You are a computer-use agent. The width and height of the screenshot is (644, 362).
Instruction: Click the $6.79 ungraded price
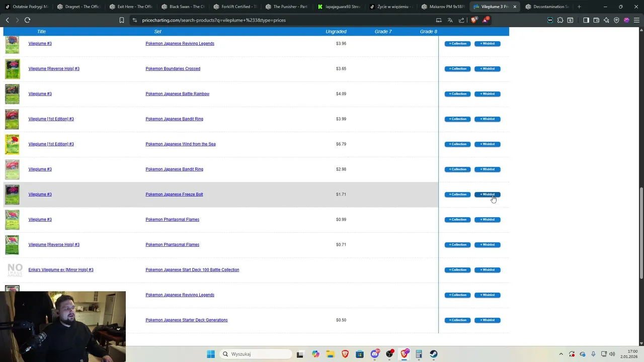click(x=341, y=144)
